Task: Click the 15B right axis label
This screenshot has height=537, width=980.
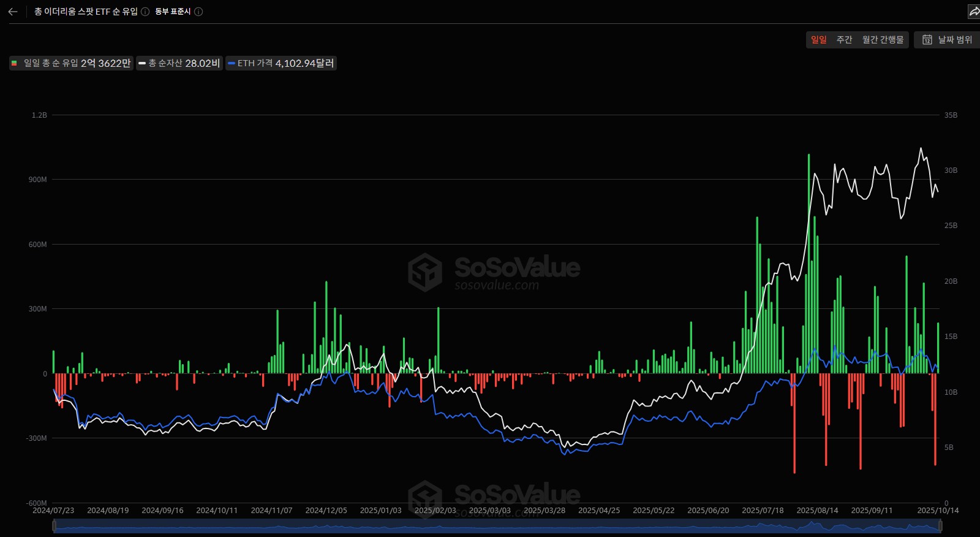Action: tap(951, 337)
